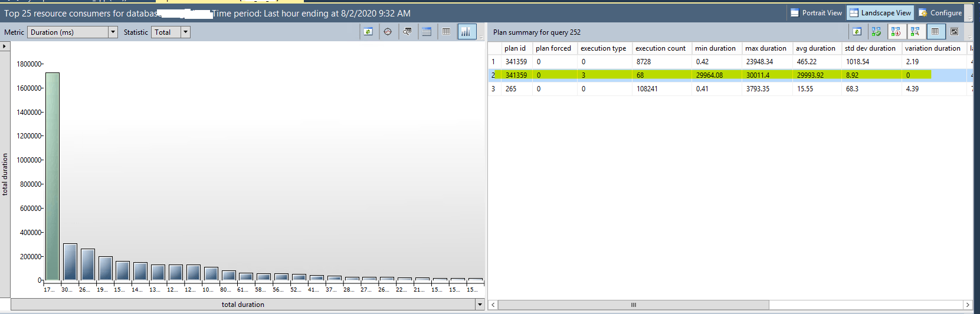Screen dimensions: 980x314
Task: Select the third chart bar labeled 26...
Action: click(88, 265)
